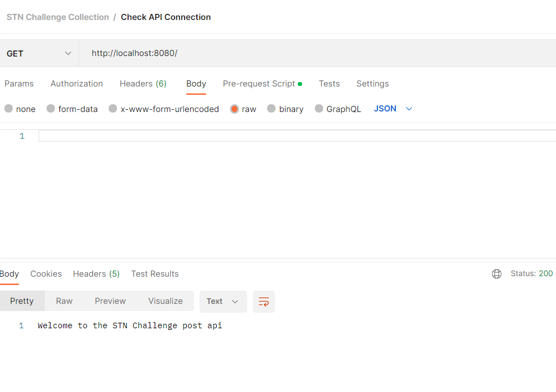Select the none body type radio

pyautogui.click(x=8, y=109)
